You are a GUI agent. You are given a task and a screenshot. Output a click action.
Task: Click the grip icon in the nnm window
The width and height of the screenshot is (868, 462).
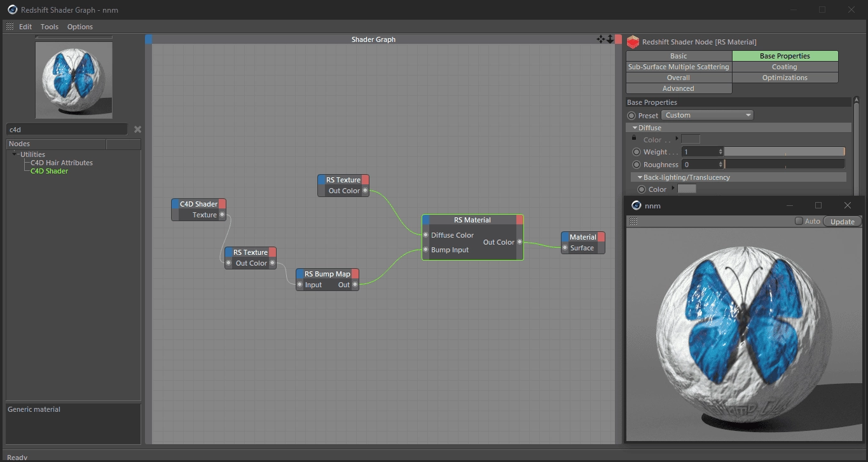point(633,221)
